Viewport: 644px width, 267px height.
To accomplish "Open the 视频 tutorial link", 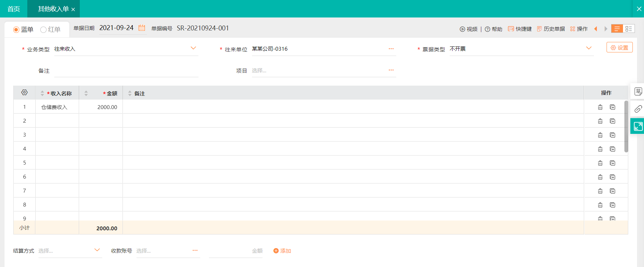I will pos(469,29).
